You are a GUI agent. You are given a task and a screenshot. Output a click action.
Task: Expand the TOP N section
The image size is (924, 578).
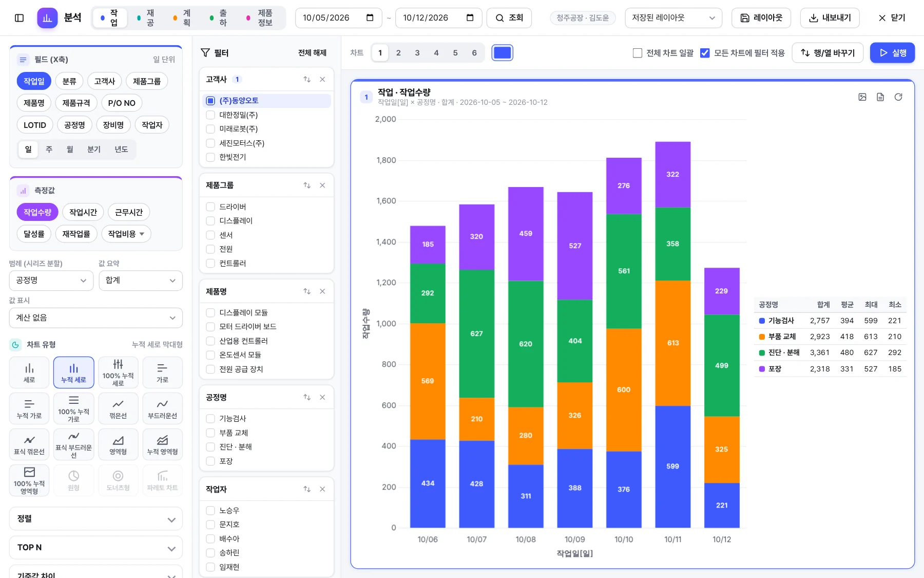coord(96,548)
